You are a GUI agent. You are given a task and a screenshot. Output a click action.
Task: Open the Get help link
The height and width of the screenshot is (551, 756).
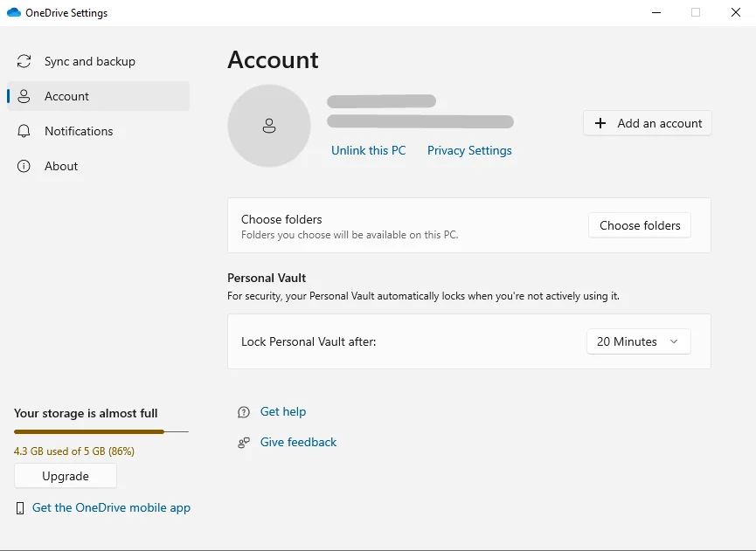283,412
